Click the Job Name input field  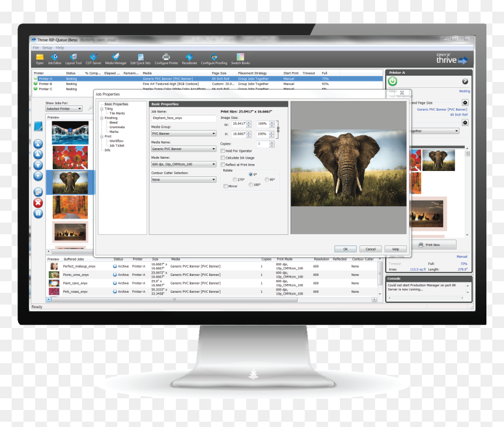(183, 118)
